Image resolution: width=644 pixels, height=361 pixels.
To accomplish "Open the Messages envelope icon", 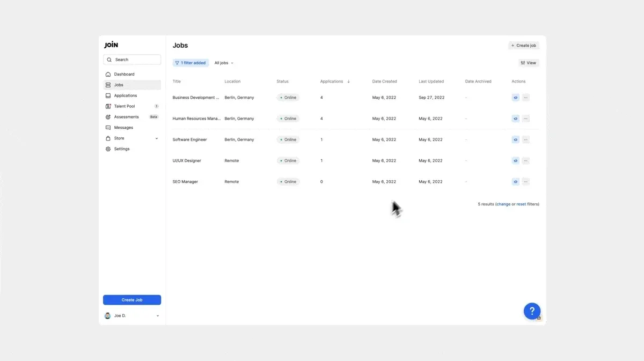I will pyautogui.click(x=108, y=128).
